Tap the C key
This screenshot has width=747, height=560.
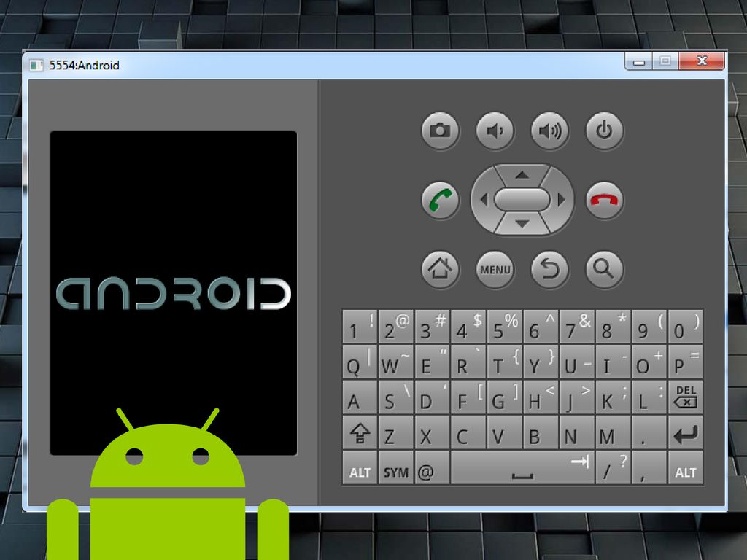468,432
